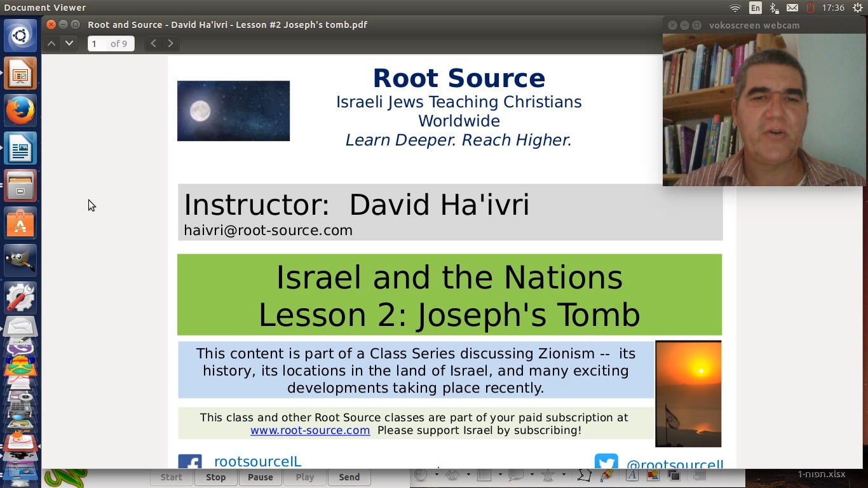Open the Ubuntu Dash home
The image size is (868, 488).
[x=20, y=36]
